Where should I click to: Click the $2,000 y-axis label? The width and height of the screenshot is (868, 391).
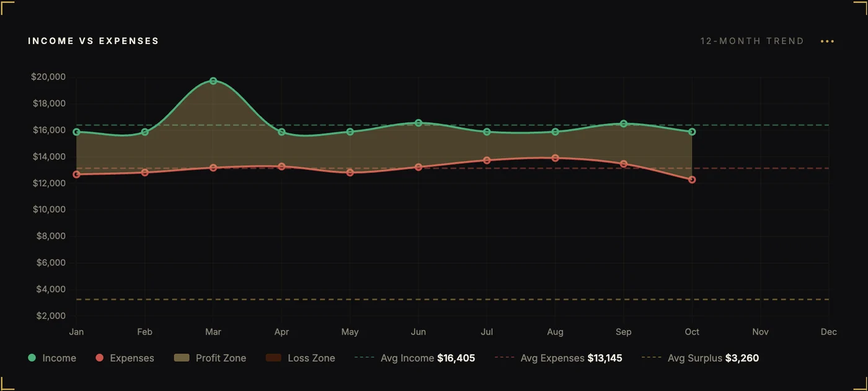[50, 316]
